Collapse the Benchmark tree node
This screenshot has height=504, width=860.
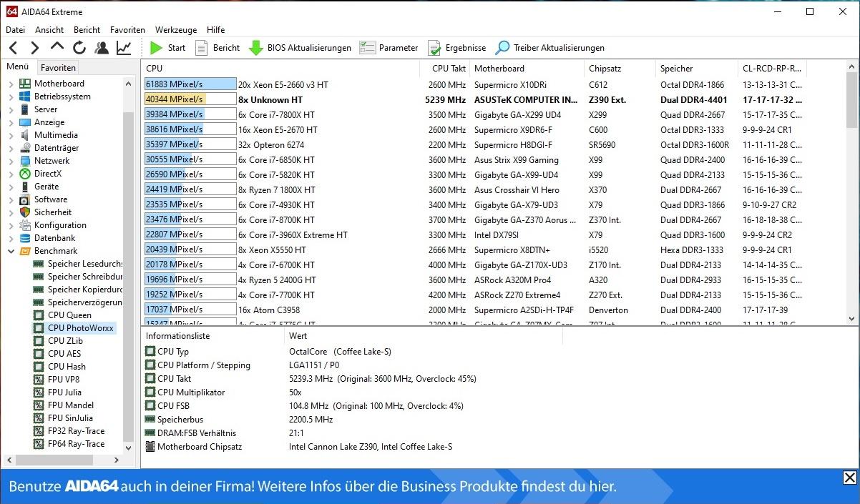pos(11,251)
